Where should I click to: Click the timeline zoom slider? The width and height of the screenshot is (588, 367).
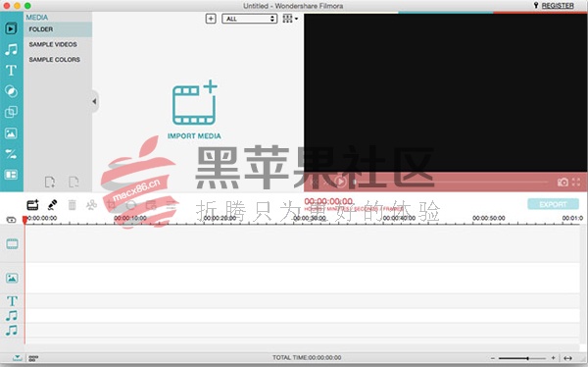pos(522,358)
